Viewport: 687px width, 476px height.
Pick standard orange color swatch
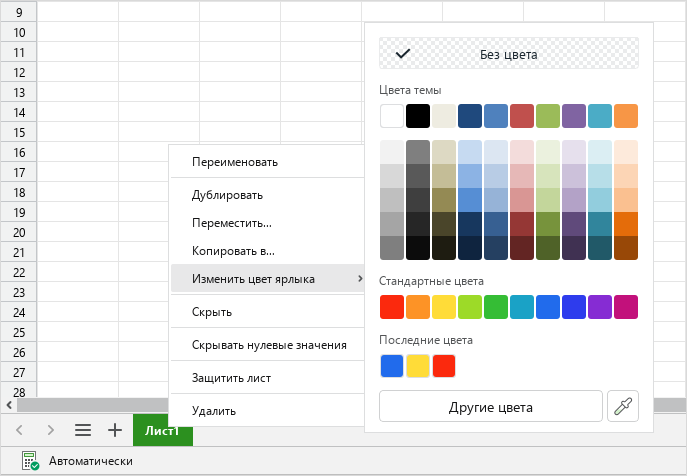tap(418, 307)
